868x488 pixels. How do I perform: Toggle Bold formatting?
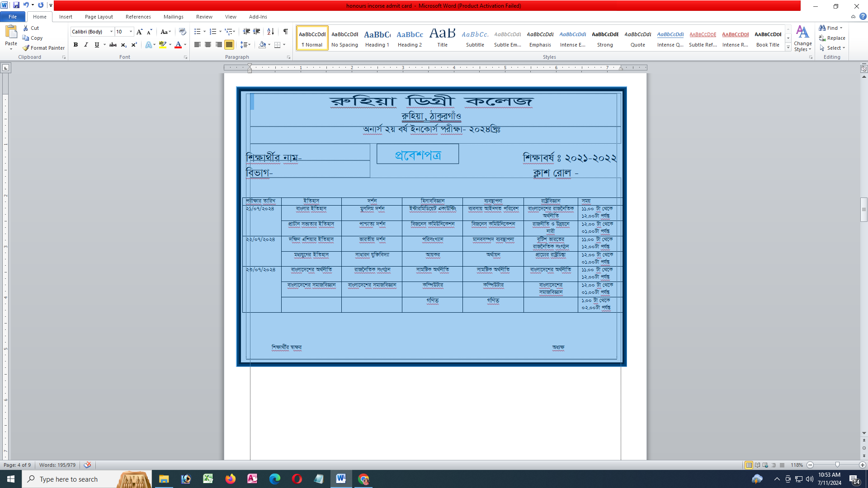pyautogui.click(x=75, y=45)
